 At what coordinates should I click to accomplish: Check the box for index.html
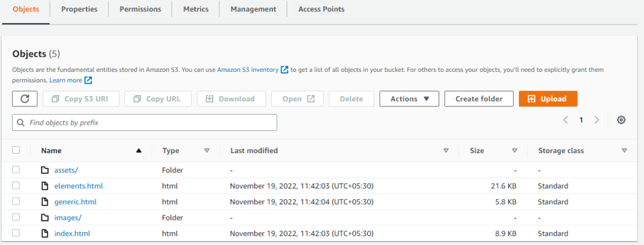click(x=16, y=233)
